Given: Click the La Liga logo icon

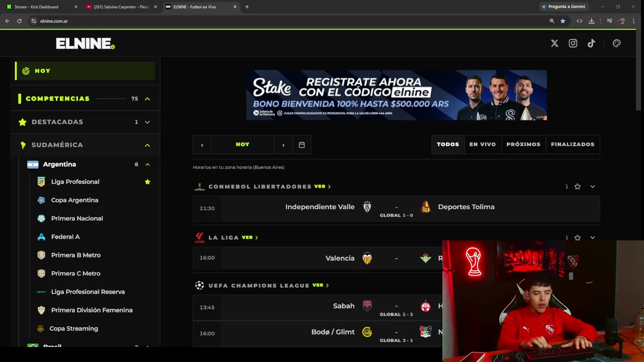Looking at the screenshot, I should pyautogui.click(x=200, y=238).
